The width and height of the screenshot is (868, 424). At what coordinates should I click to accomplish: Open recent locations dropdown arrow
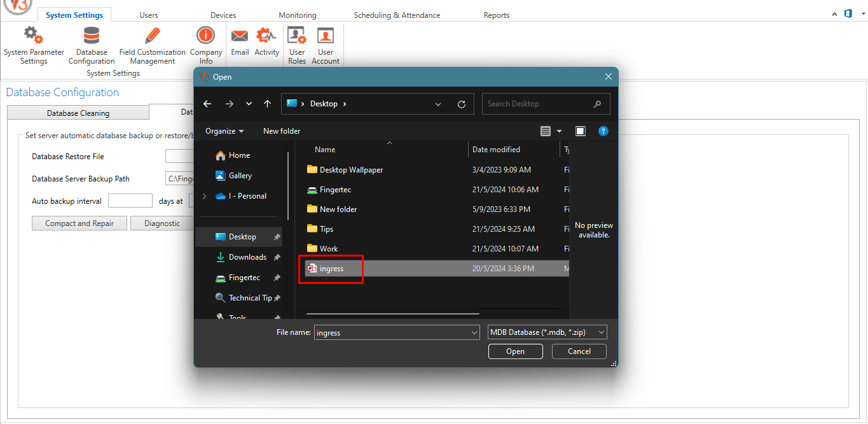coord(249,104)
